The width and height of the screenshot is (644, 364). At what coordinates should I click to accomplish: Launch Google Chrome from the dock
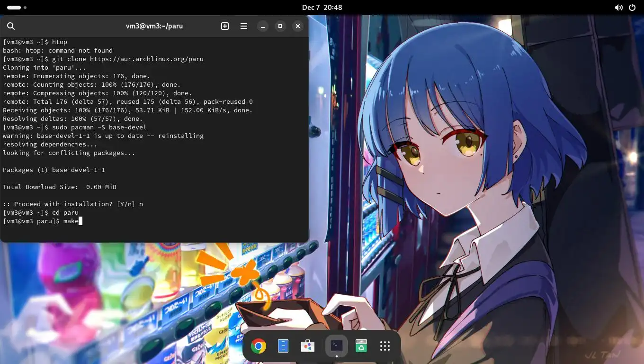click(259, 346)
